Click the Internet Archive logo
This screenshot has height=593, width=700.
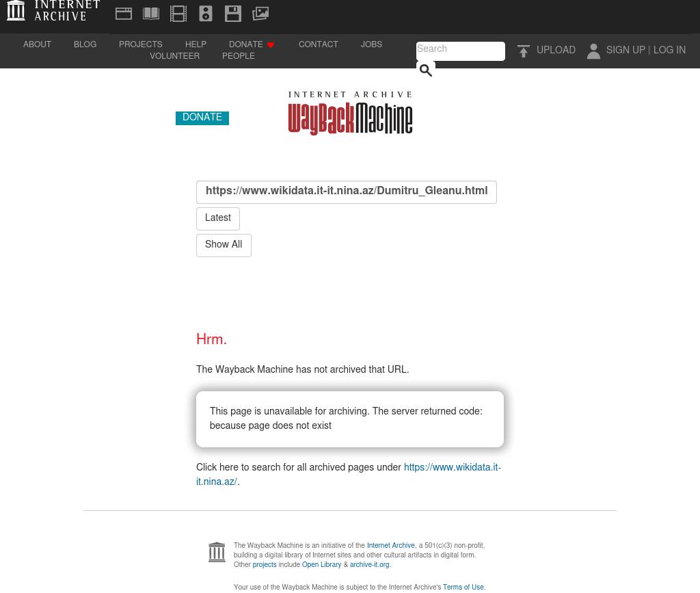click(x=53, y=11)
